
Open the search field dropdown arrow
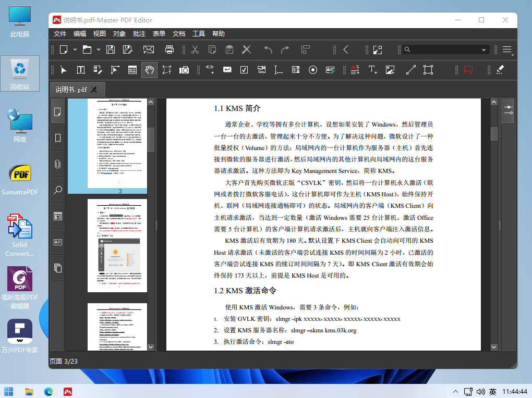[484, 50]
